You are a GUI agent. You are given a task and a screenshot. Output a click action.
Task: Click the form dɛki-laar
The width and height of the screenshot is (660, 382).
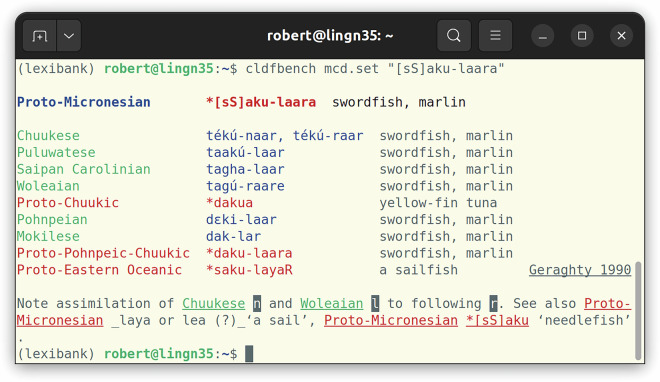[241, 220]
